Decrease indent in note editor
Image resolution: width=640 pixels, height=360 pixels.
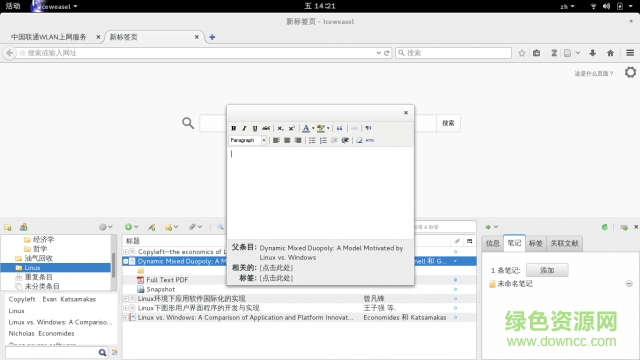pos(334,140)
